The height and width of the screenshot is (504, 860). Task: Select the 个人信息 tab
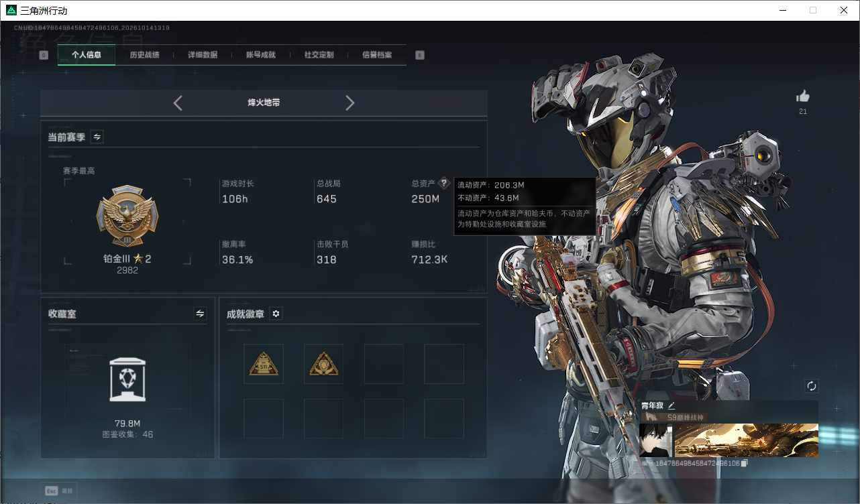point(87,55)
